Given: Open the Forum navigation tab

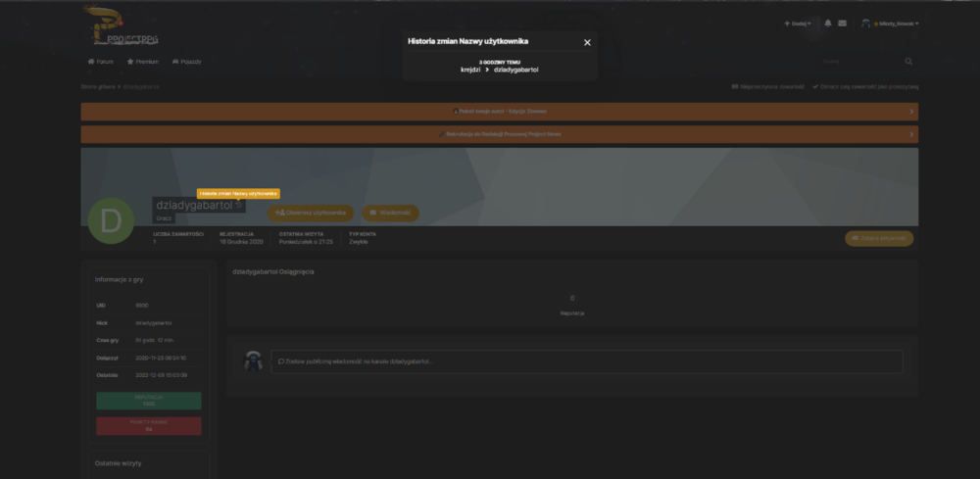Looking at the screenshot, I should pyautogui.click(x=101, y=62).
